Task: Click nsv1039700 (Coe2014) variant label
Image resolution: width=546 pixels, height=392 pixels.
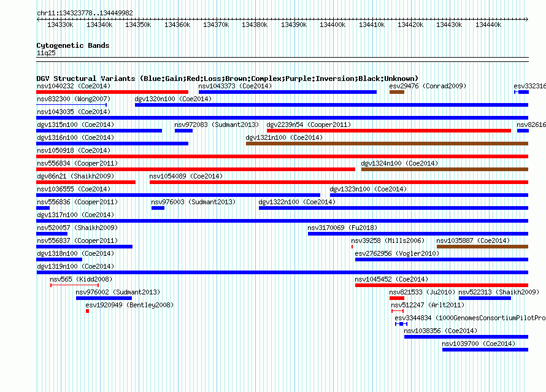Action: tap(479, 344)
